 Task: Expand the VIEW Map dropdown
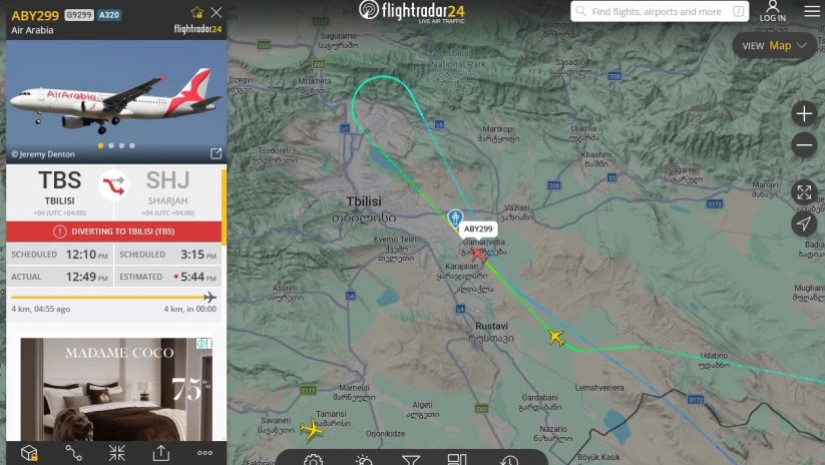tap(774, 46)
